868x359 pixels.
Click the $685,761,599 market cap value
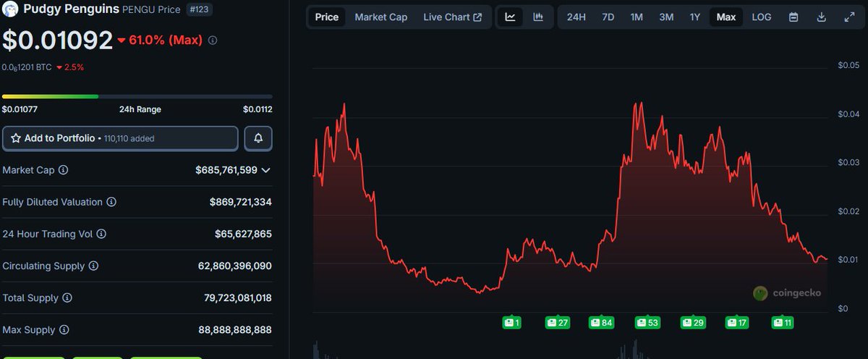tap(227, 170)
